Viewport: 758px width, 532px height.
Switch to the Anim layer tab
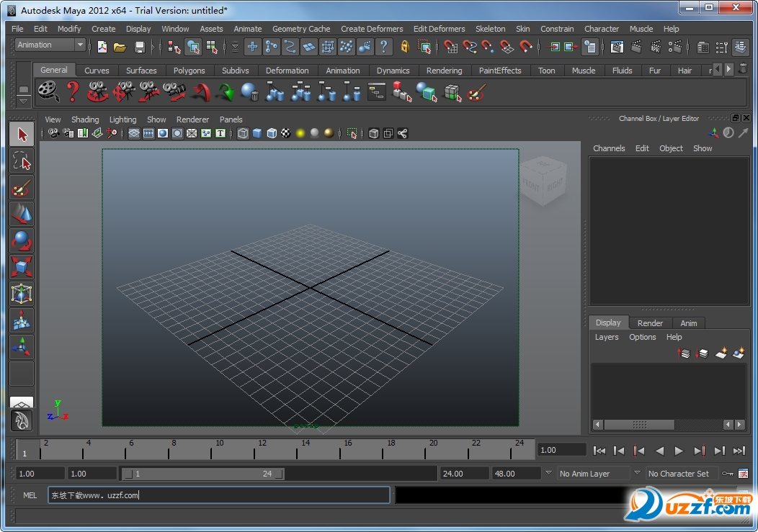click(x=689, y=323)
